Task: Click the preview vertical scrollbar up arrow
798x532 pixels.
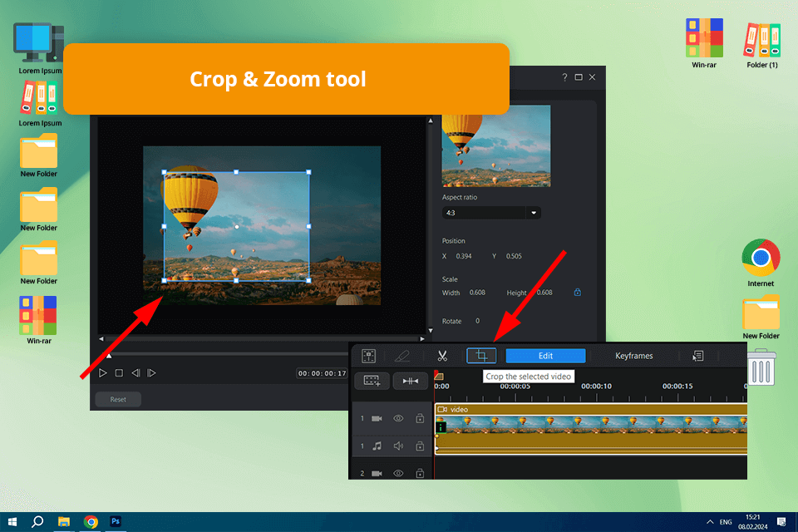Action: 431,121
